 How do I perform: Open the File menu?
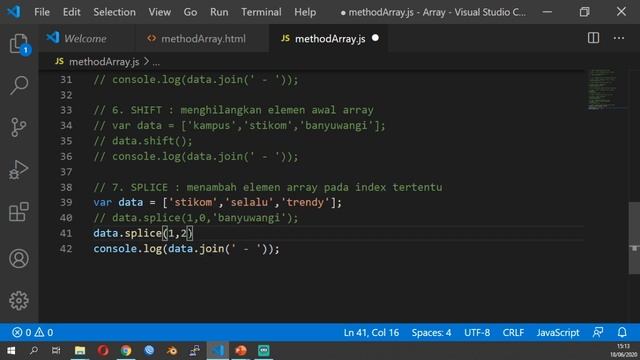click(42, 12)
